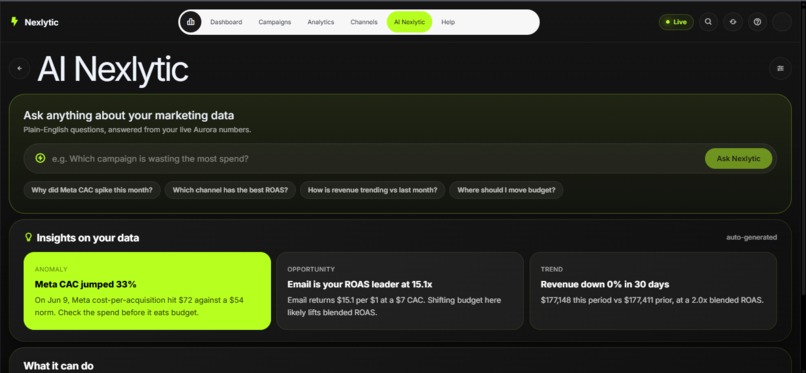Open the Analytics tab
The image size is (806, 373).
pyautogui.click(x=321, y=22)
